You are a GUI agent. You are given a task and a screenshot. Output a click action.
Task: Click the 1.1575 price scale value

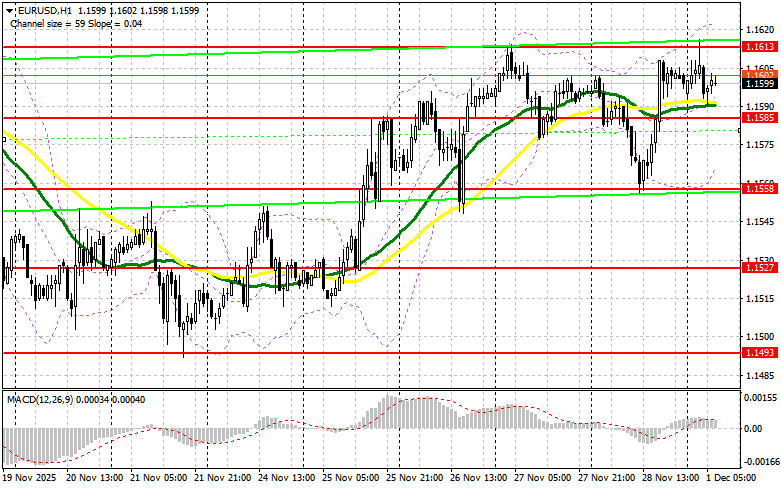[x=760, y=145]
